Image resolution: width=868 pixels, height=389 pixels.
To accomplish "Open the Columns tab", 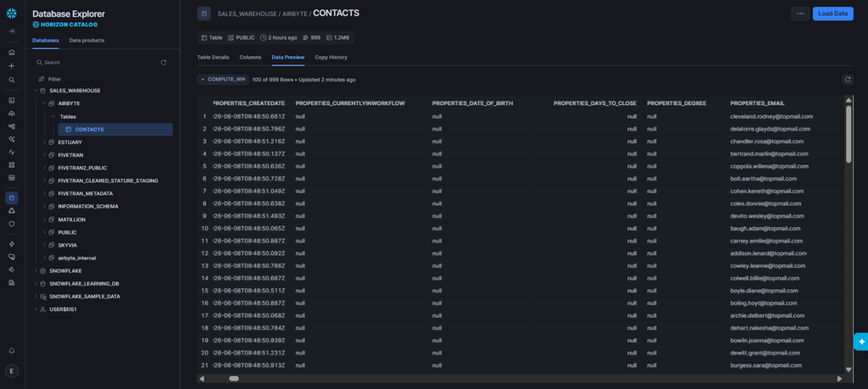I will click(250, 57).
